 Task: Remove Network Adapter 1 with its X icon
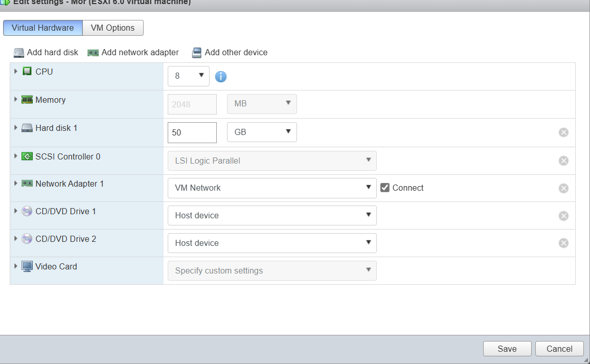[563, 188]
